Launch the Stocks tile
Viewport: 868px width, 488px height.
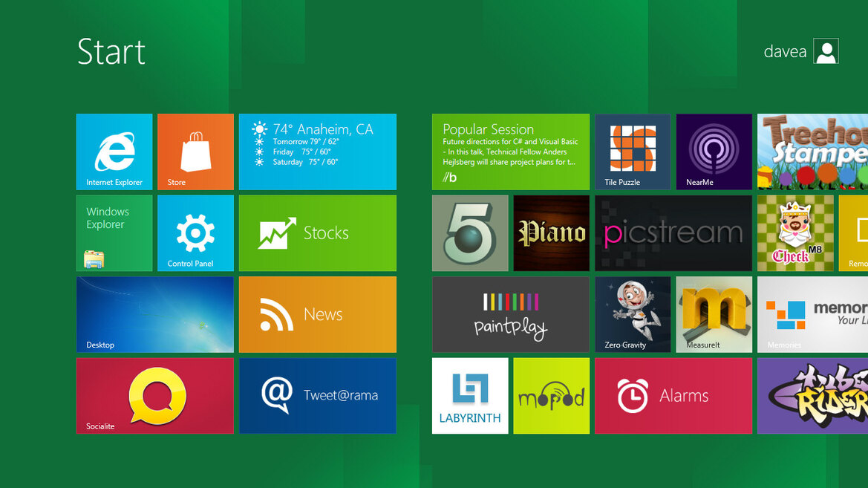click(x=318, y=233)
